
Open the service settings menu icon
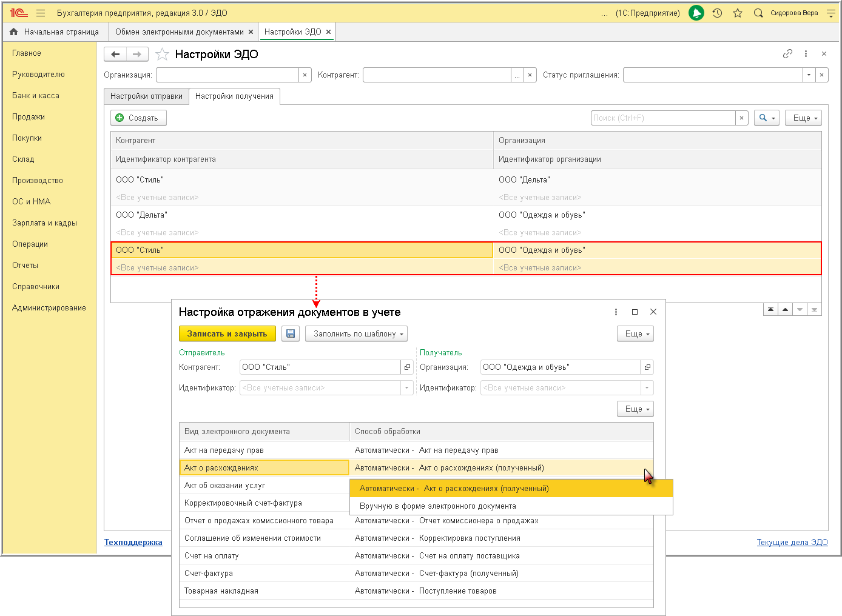click(x=831, y=13)
